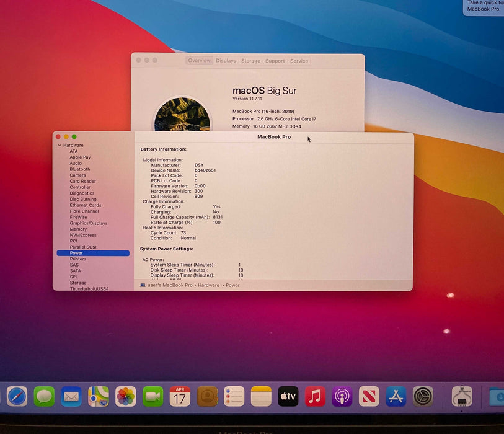Image resolution: width=504 pixels, height=434 pixels.
Task: Click user's MacBook Pro in path bar
Action: click(170, 285)
